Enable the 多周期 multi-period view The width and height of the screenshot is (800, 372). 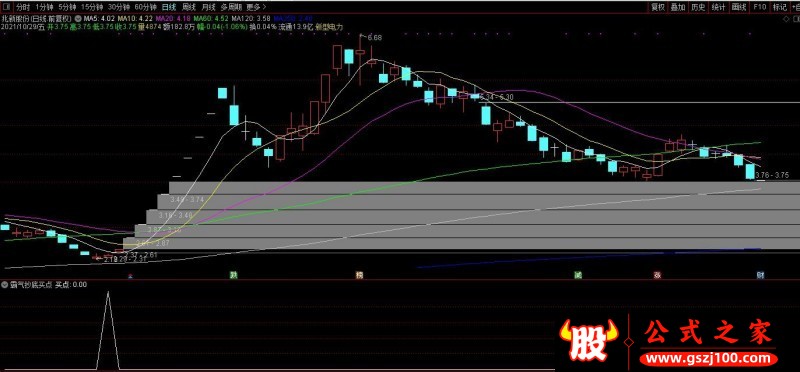(x=231, y=7)
